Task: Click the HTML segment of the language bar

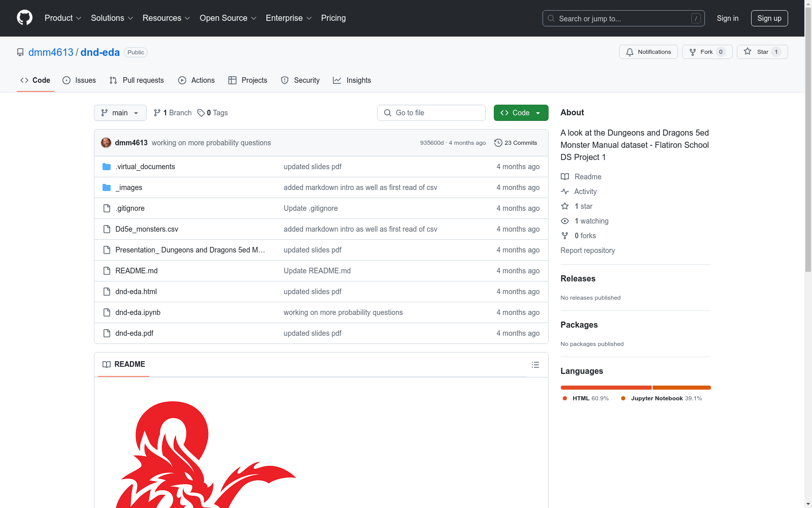Action: [x=606, y=388]
